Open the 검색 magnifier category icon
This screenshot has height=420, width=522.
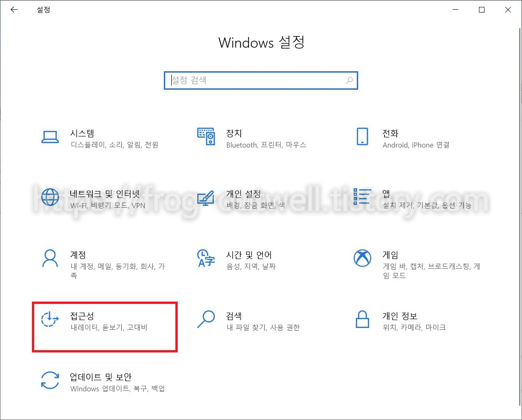point(206,319)
